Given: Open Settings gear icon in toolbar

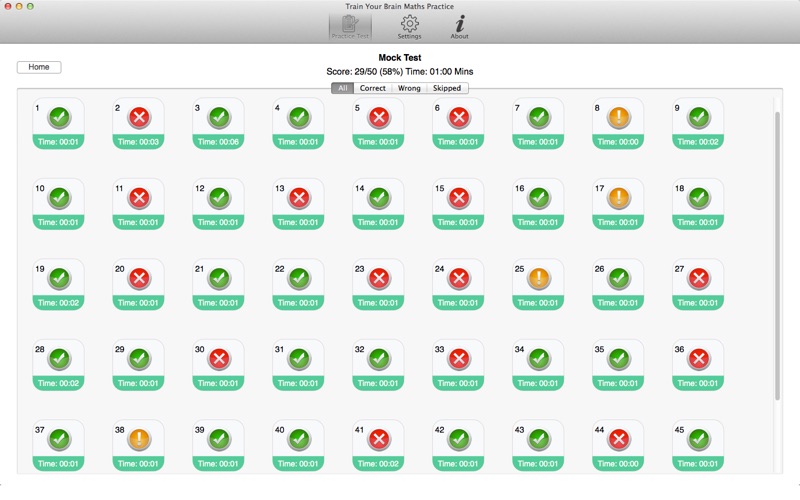Looking at the screenshot, I should [x=409, y=27].
